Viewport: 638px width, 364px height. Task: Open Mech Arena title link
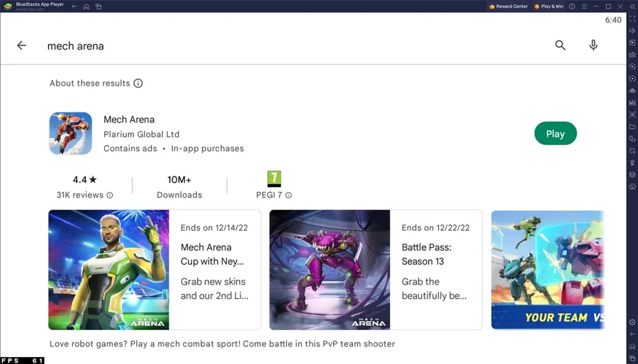(129, 120)
